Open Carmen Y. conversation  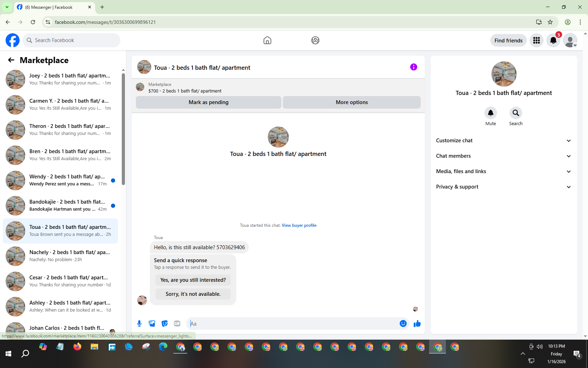(x=60, y=105)
